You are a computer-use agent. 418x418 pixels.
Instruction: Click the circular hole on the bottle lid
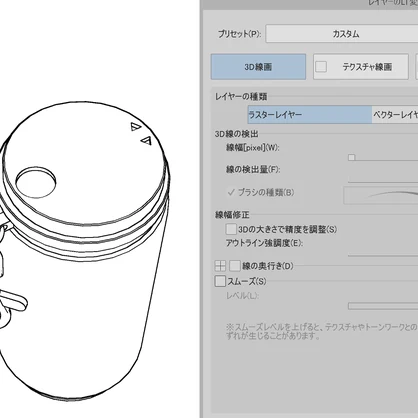(35, 182)
